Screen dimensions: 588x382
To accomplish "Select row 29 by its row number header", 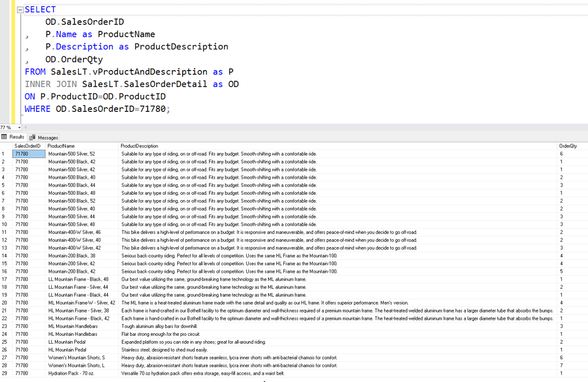I will pyautogui.click(x=5, y=374).
